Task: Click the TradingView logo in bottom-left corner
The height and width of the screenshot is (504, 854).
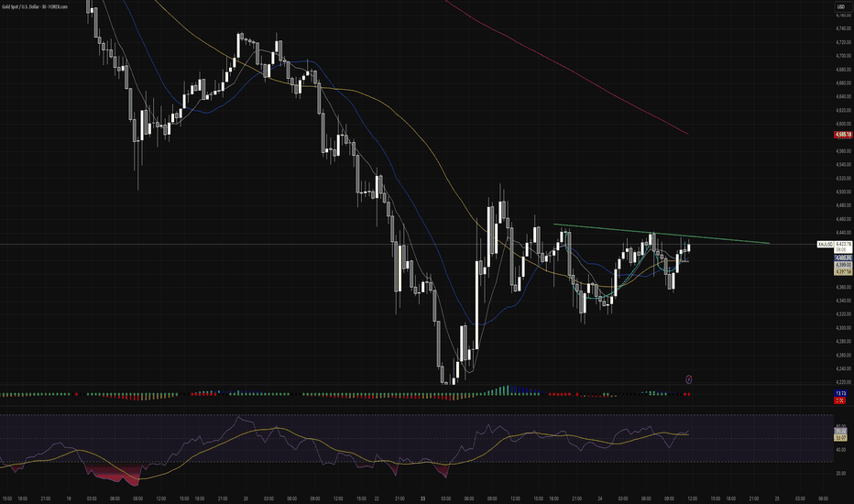Action: (x=15, y=492)
